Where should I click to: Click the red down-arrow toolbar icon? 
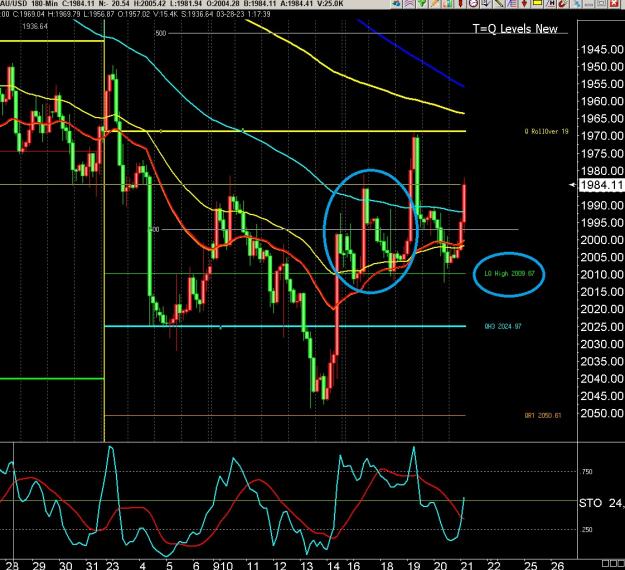[524, 4]
